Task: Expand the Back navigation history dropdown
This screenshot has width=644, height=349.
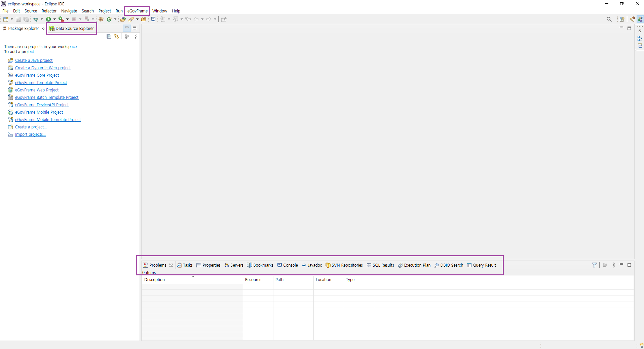Action: (202, 19)
